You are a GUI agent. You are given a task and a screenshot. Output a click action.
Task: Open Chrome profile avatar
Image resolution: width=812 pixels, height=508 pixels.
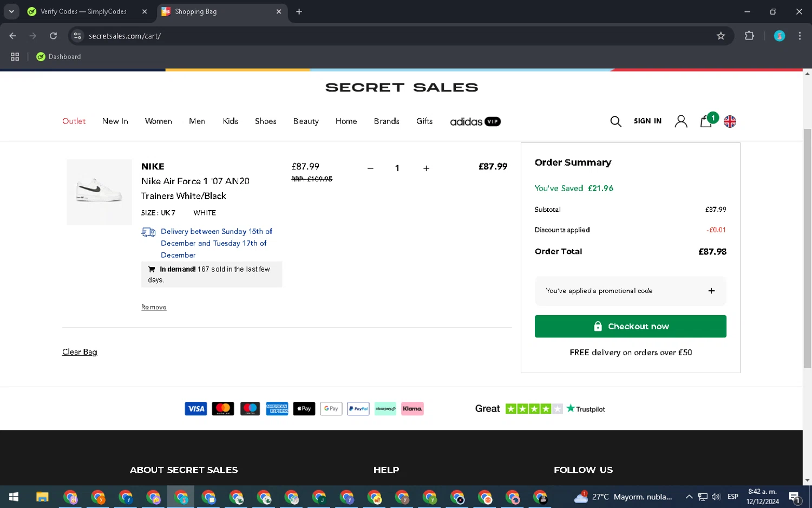click(x=780, y=36)
